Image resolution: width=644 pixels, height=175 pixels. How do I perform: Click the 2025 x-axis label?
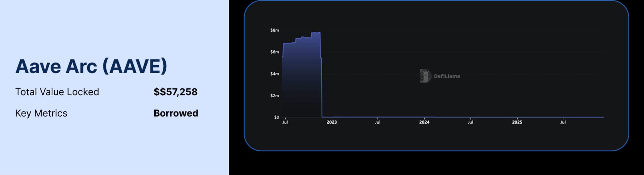point(517,122)
